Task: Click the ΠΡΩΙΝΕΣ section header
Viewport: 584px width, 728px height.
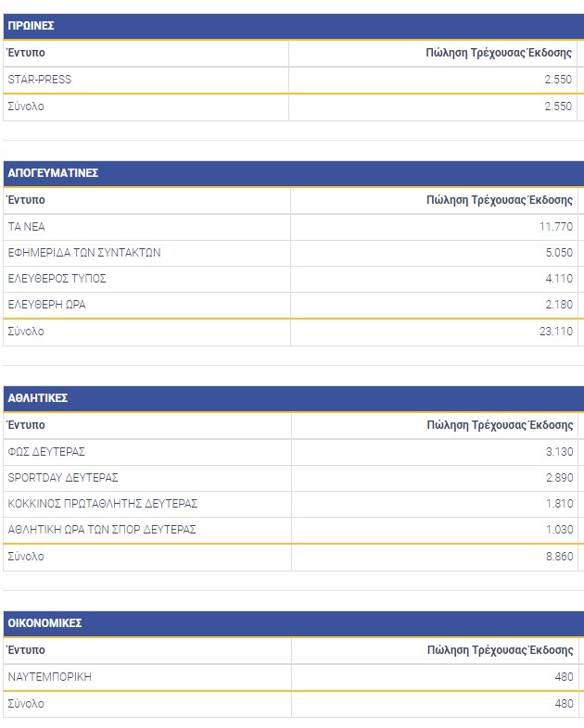Action: click(x=31, y=26)
